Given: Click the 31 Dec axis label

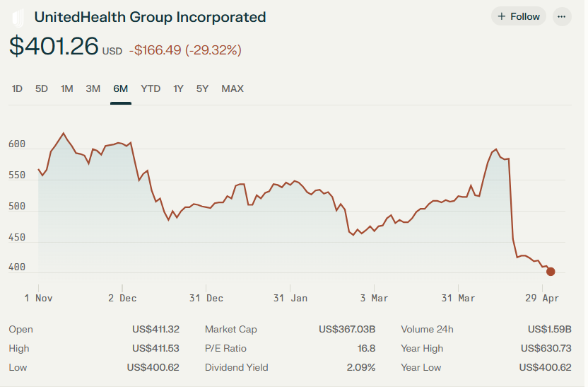Looking at the screenshot, I should pos(206,298).
